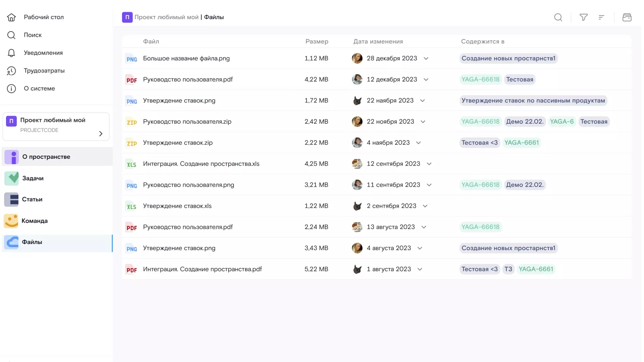Click the sort lines icon
Image resolution: width=644 pixels, height=362 pixels.
[x=601, y=17]
